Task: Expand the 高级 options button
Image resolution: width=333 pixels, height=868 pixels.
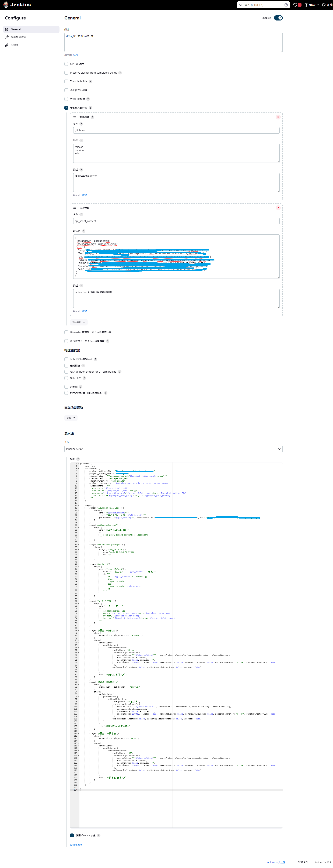Action: click(x=71, y=418)
